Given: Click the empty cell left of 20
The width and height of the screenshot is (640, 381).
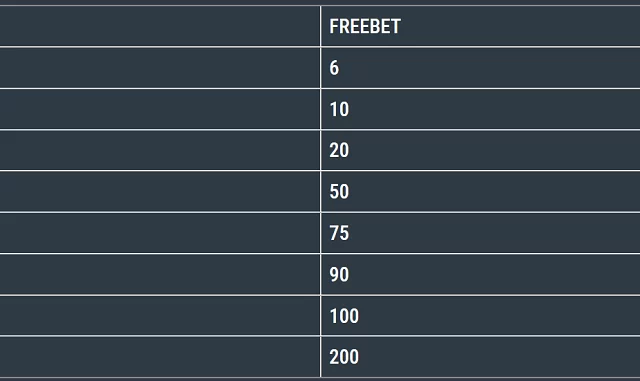Looking at the screenshot, I should [160, 150].
